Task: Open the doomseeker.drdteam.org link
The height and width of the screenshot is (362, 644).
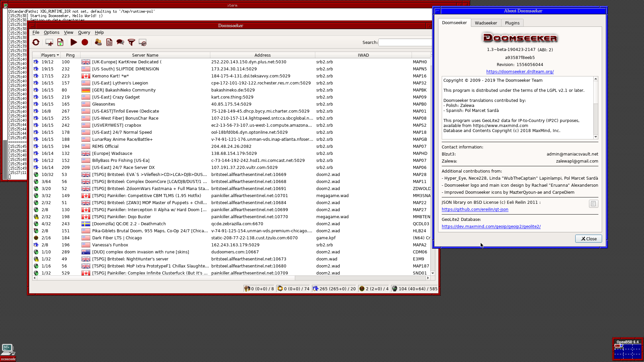Action: tap(520, 72)
